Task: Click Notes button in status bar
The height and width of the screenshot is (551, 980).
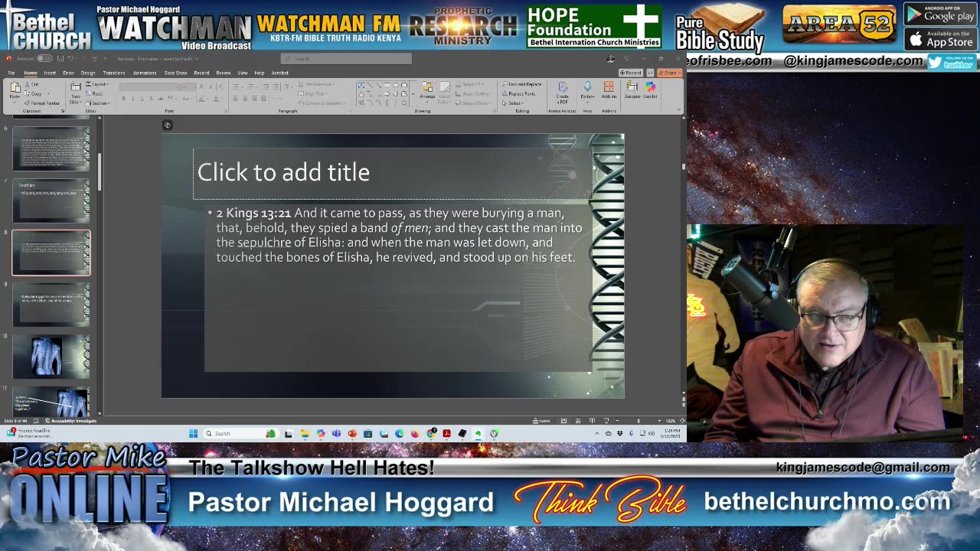Action: (x=541, y=421)
